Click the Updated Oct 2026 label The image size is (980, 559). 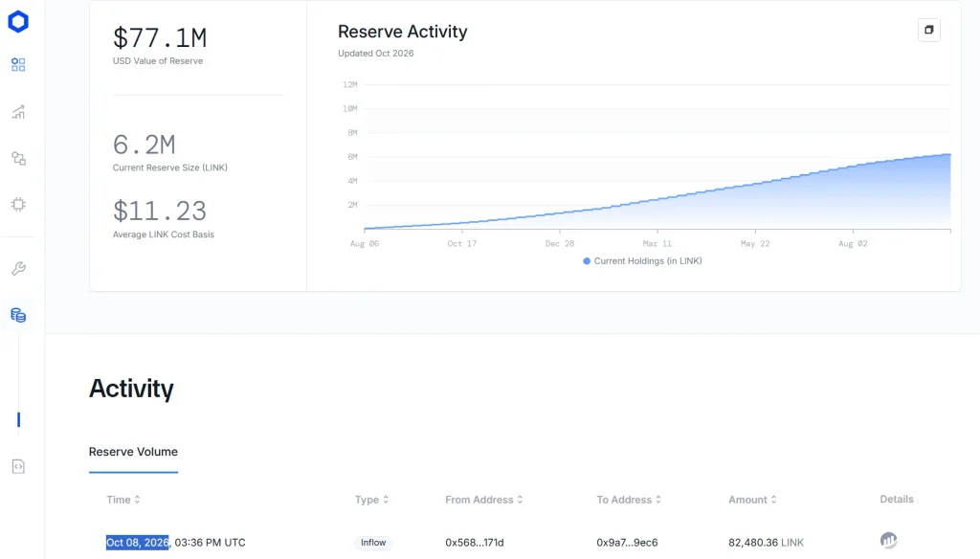[x=375, y=54]
